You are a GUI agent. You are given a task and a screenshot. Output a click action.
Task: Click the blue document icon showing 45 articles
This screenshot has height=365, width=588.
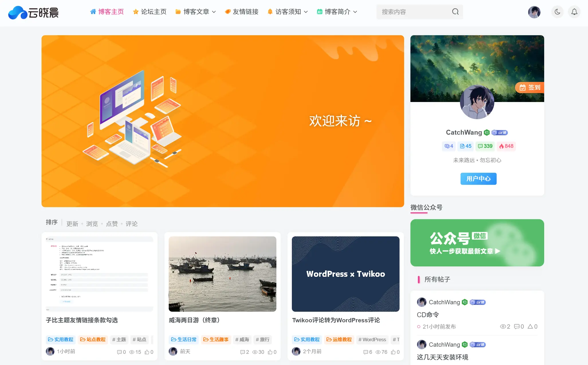point(465,146)
